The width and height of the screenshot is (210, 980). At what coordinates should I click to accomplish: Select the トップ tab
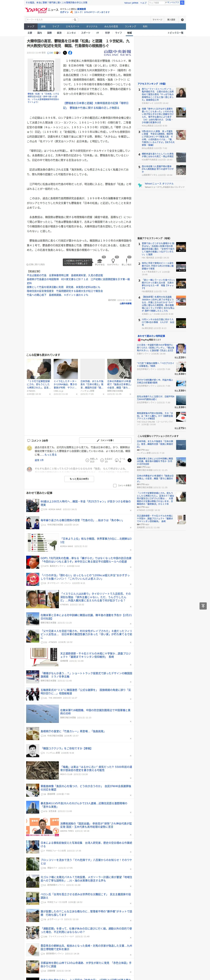(x=31, y=26)
